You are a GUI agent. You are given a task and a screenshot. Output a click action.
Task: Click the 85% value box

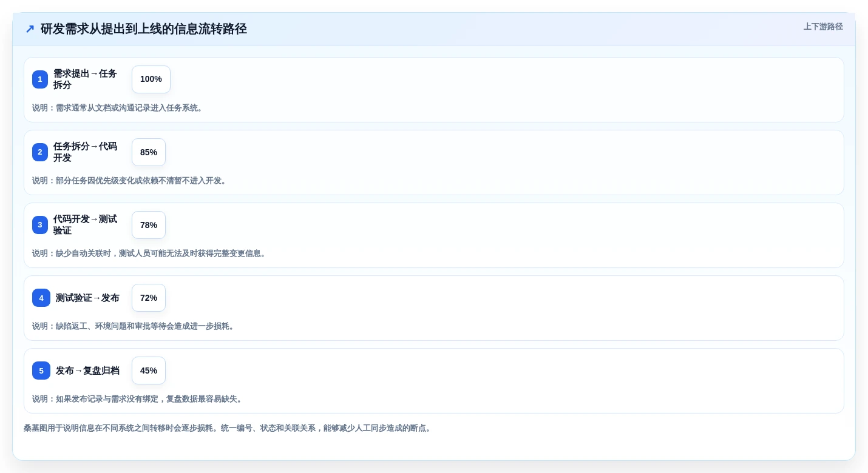click(149, 152)
